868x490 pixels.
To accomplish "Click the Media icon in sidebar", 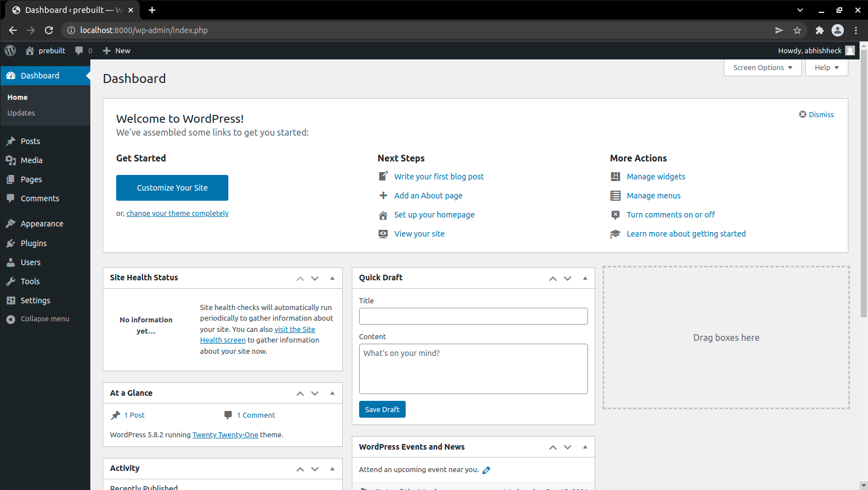I will [11, 160].
